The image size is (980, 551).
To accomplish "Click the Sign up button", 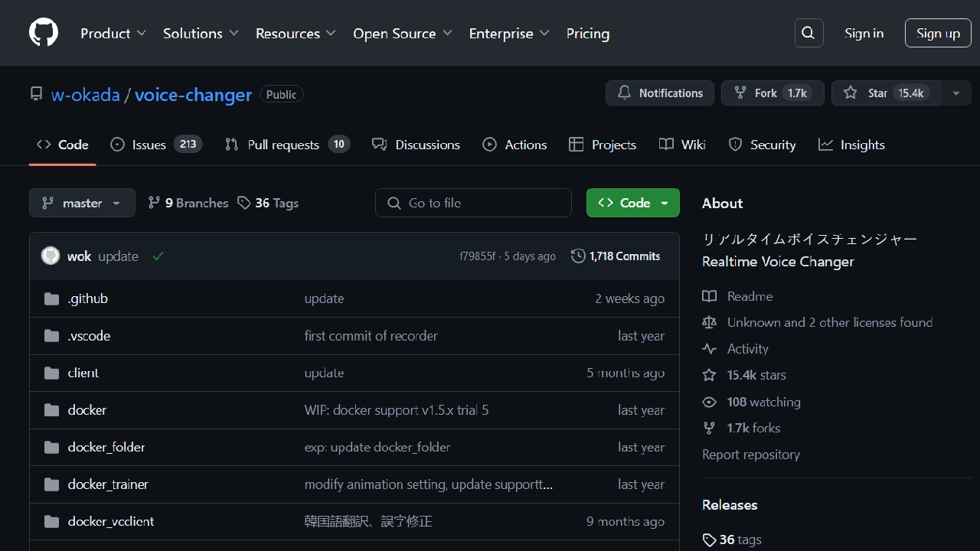I will [x=938, y=33].
